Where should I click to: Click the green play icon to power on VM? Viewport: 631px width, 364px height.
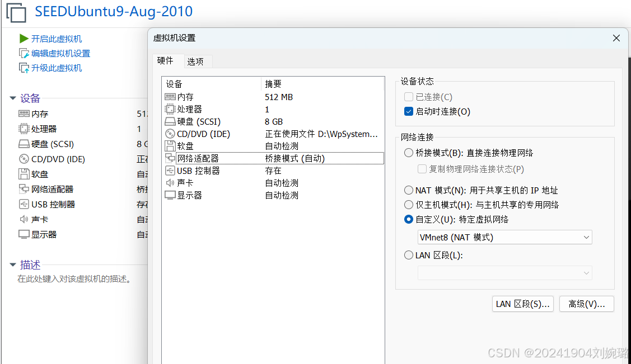point(24,39)
